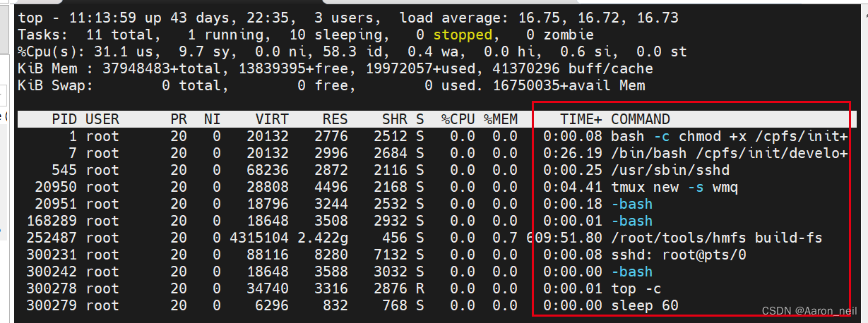Click the VIRT column header

point(272,119)
